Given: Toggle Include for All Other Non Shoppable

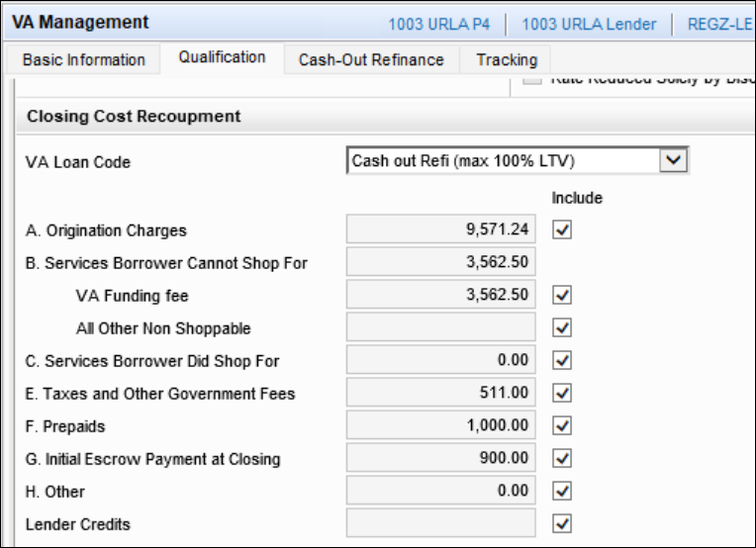Looking at the screenshot, I should coord(563,327).
